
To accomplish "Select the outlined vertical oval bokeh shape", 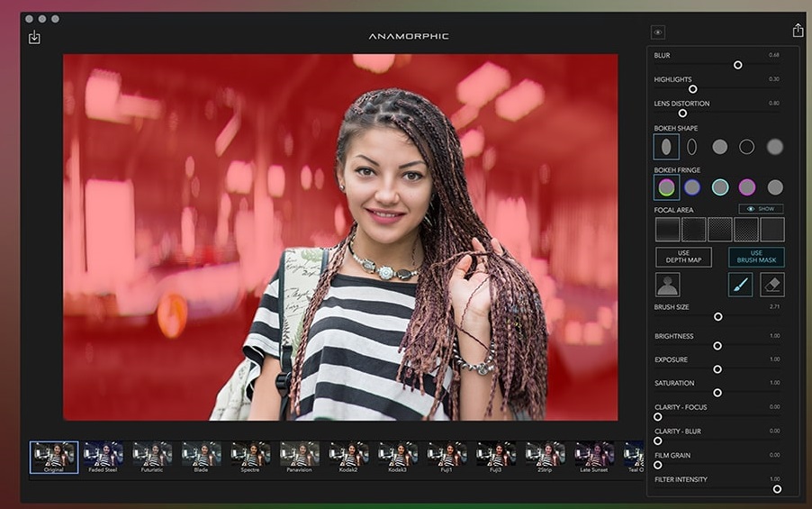I will (692, 147).
